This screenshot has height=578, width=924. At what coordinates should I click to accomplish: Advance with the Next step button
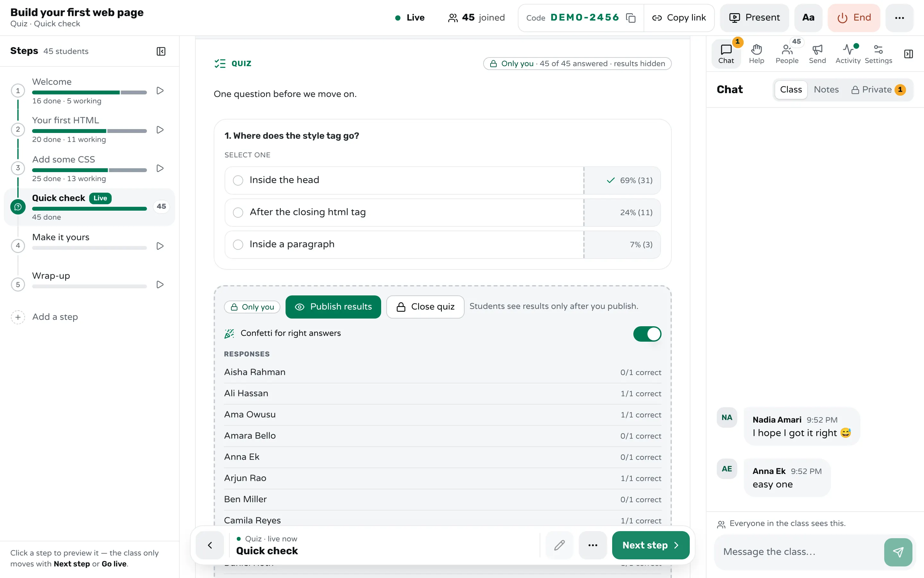(650, 545)
